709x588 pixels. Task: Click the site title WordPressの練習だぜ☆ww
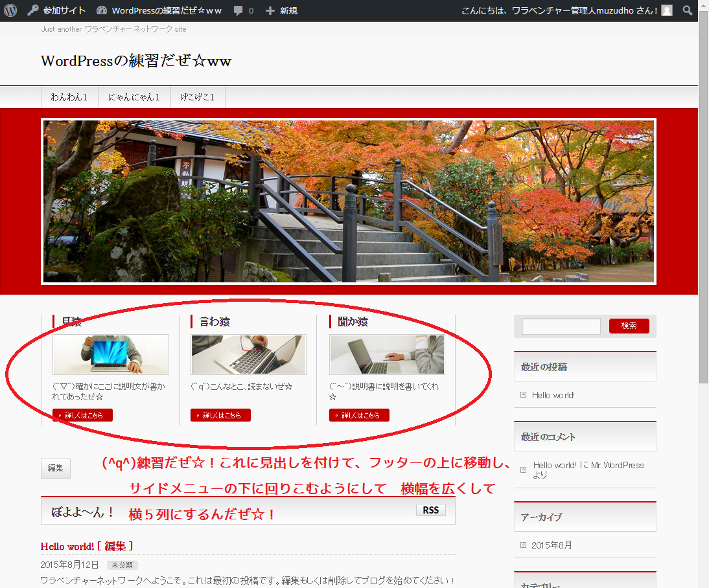point(136,61)
